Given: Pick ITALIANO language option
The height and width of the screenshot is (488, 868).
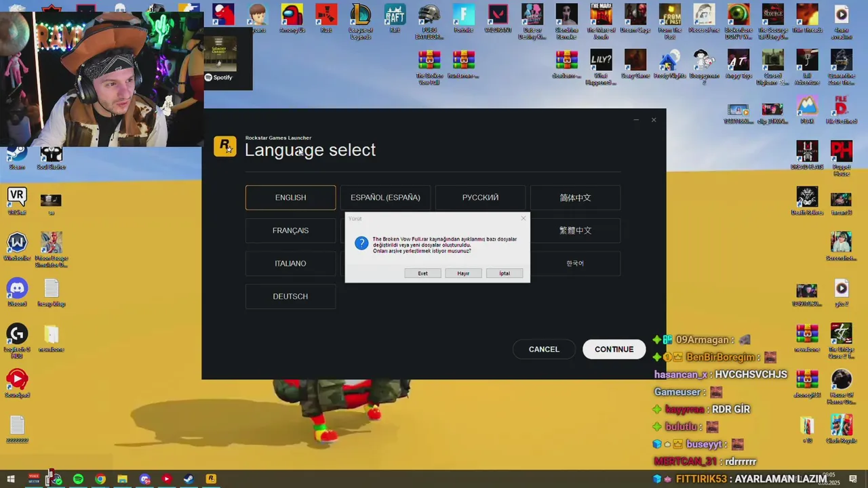Looking at the screenshot, I should 290,264.
